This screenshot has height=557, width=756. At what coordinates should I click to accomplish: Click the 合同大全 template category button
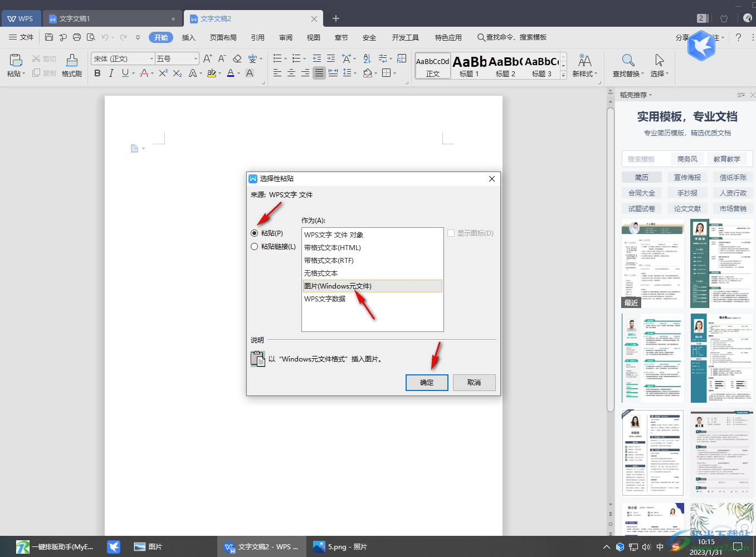[642, 193]
